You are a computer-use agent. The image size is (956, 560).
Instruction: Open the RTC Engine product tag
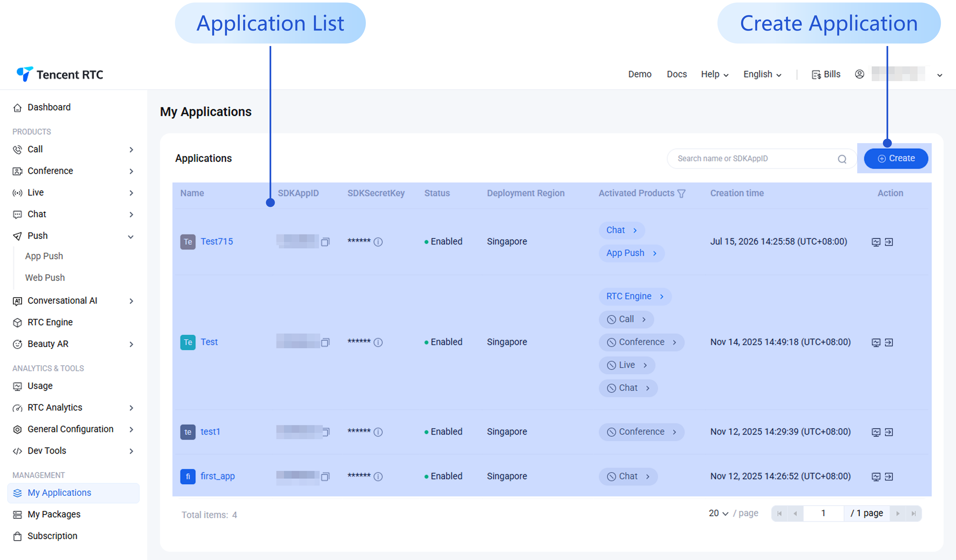635,297
